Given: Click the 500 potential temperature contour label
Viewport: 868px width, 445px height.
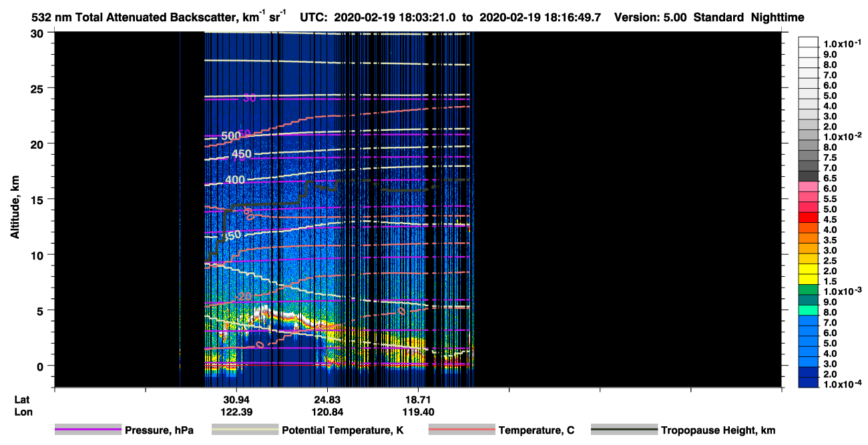Looking at the screenshot, I should 230,136.
